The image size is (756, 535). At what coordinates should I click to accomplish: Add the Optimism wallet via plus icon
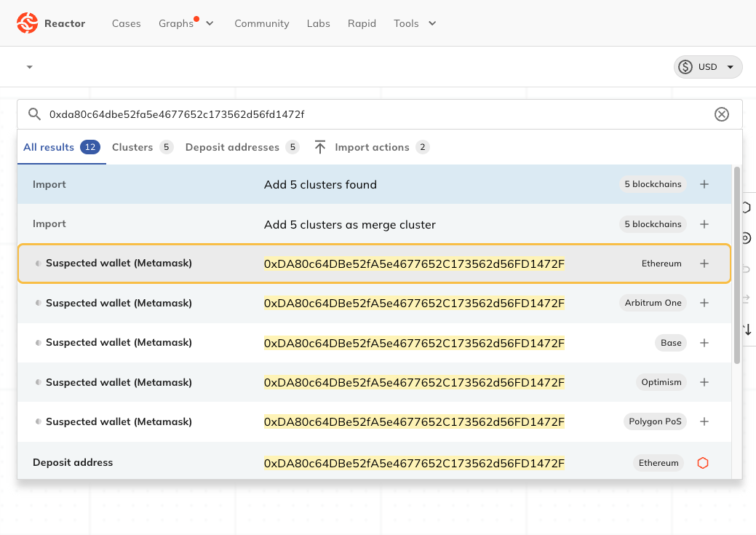coord(704,382)
